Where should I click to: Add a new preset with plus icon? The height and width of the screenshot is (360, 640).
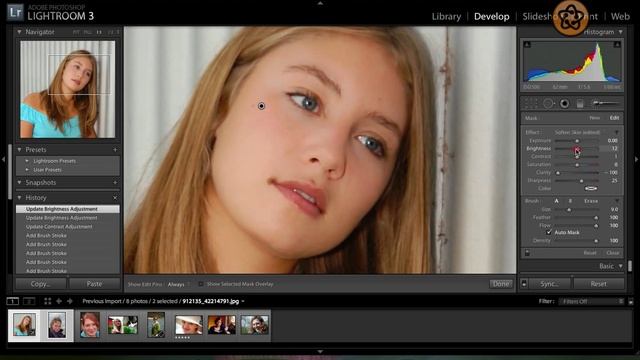click(x=115, y=150)
